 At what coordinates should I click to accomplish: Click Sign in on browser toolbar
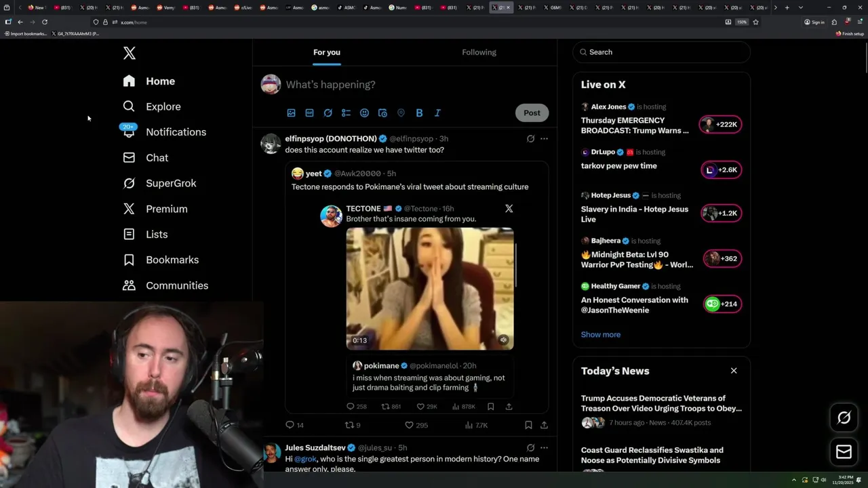(814, 22)
